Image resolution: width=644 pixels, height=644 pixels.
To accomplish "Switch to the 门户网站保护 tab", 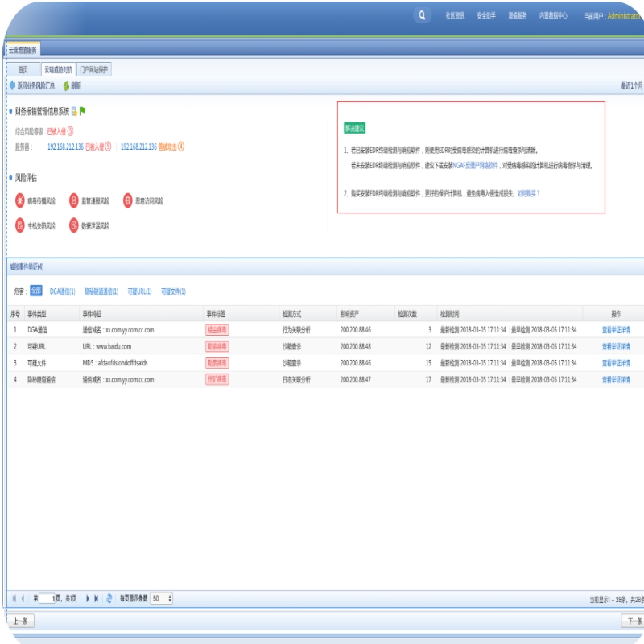I will [94, 70].
